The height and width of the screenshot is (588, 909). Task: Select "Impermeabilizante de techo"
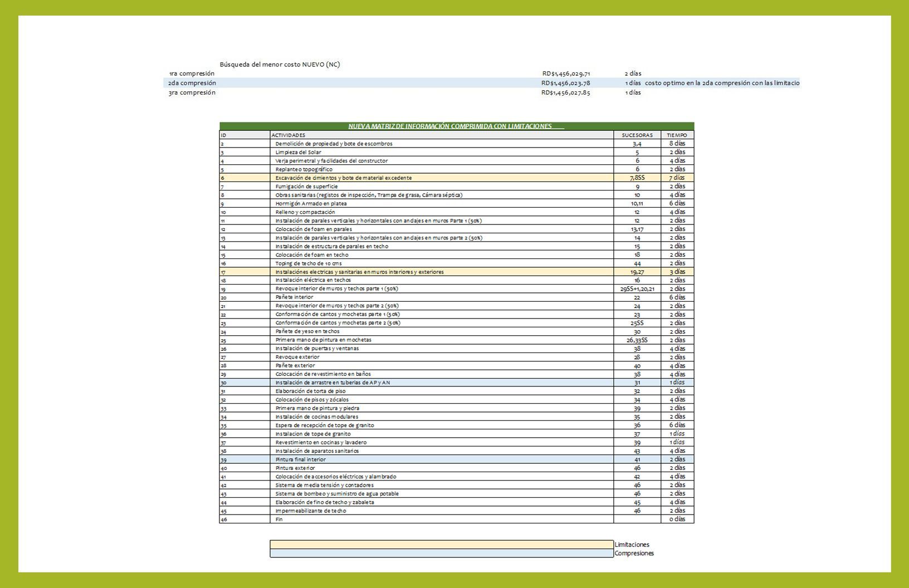pos(311,511)
